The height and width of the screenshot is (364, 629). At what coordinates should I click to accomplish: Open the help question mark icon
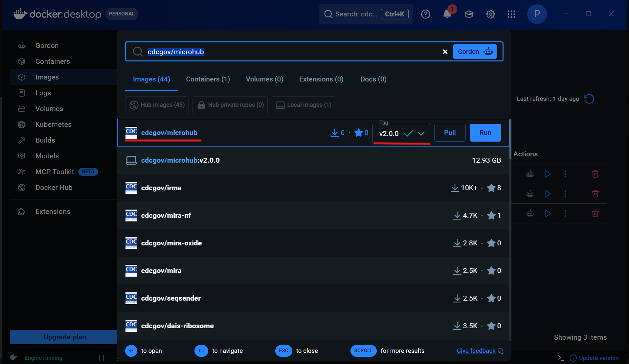426,14
